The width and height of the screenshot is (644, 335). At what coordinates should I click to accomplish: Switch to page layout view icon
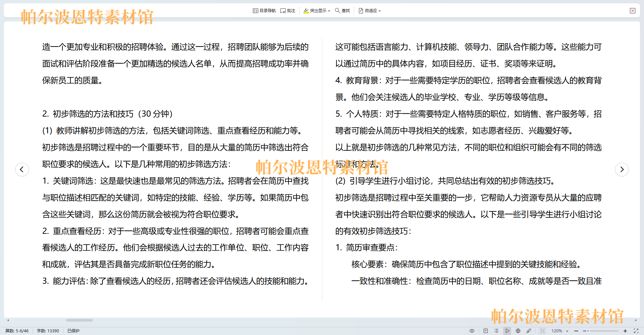coord(486,331)
